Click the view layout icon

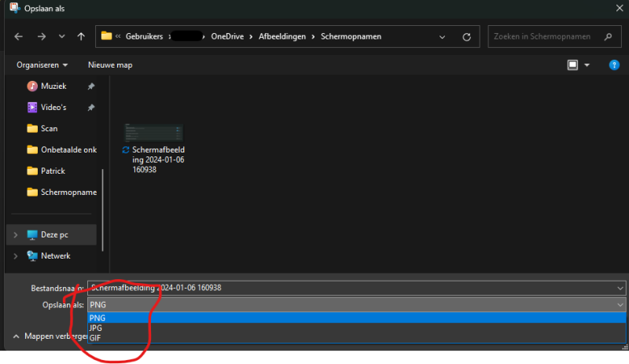[573, 64]
